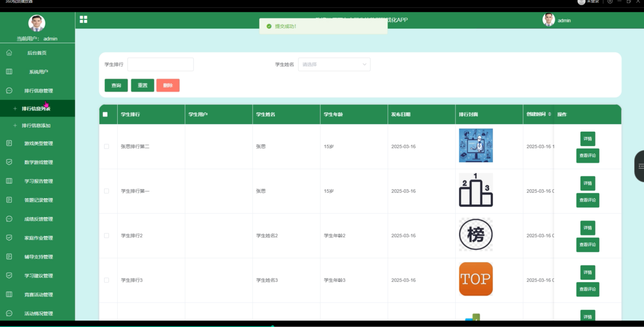The image size is (644, 327).
Task: Sort by 创建时间 column arrows
Action: pyautogui.click(x=549, y=114)
